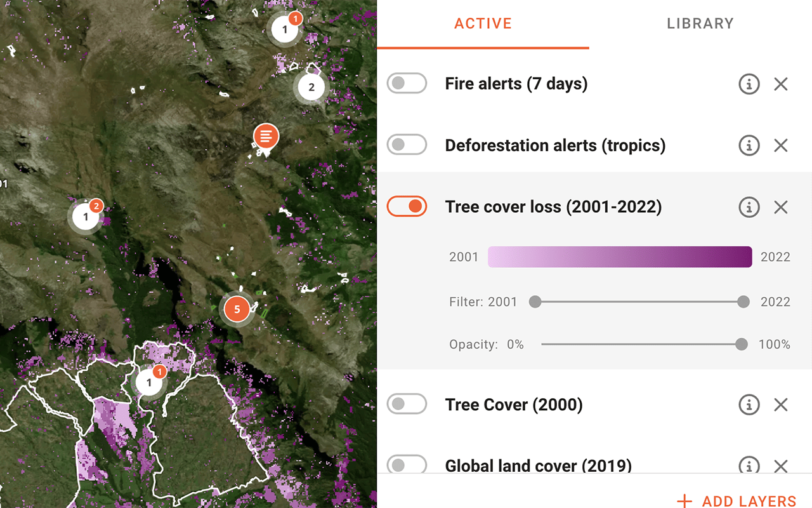
Task: Click the orange report marker on map
Action: coord(266,137)
